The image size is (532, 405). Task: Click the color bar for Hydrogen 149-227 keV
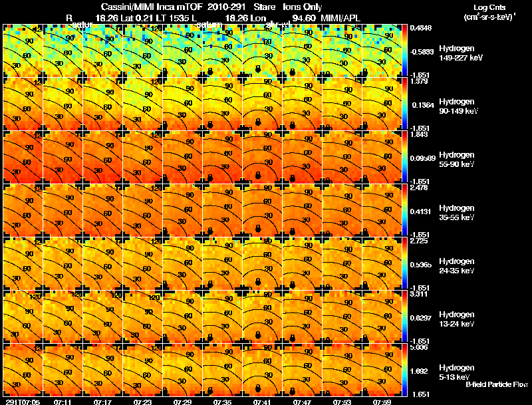(x=404, y=51)
